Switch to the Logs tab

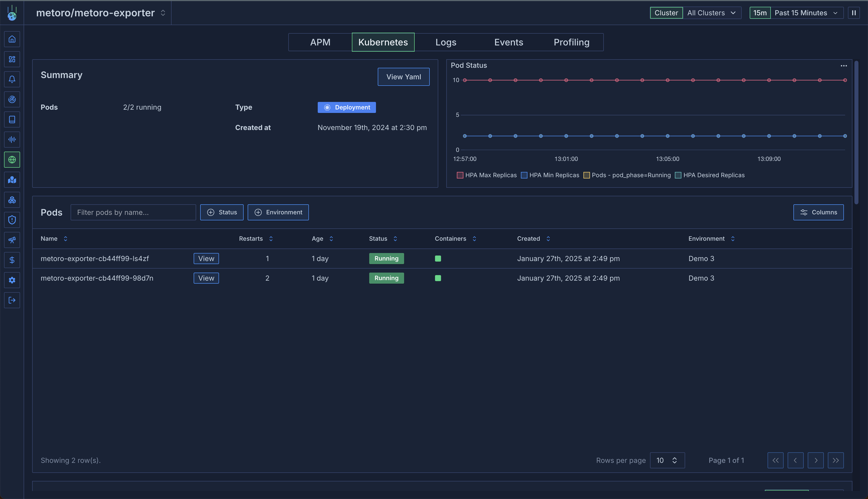click(446, 42)
